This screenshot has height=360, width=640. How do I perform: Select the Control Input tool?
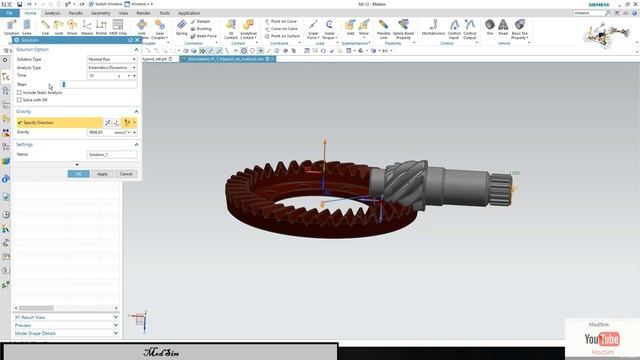(x=454, y=29)
